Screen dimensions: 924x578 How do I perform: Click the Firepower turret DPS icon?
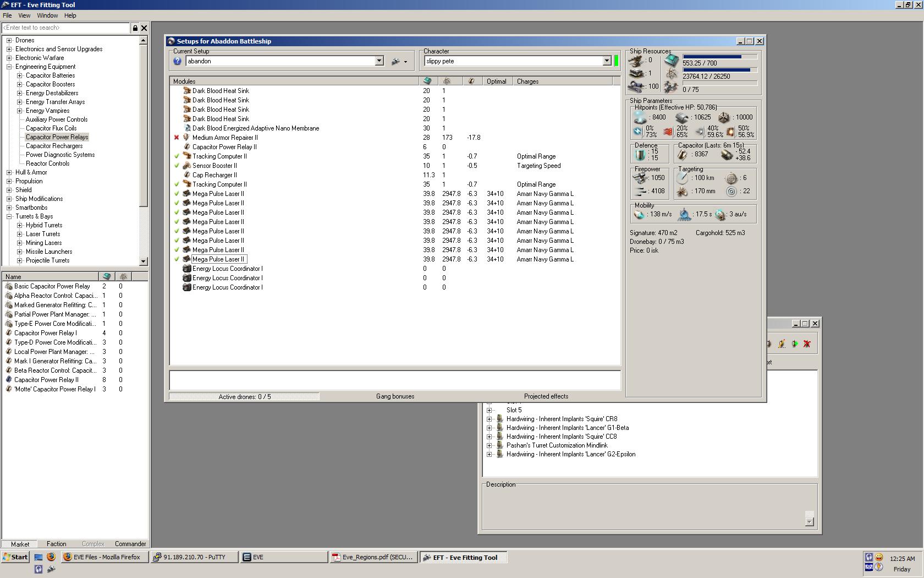641,178
